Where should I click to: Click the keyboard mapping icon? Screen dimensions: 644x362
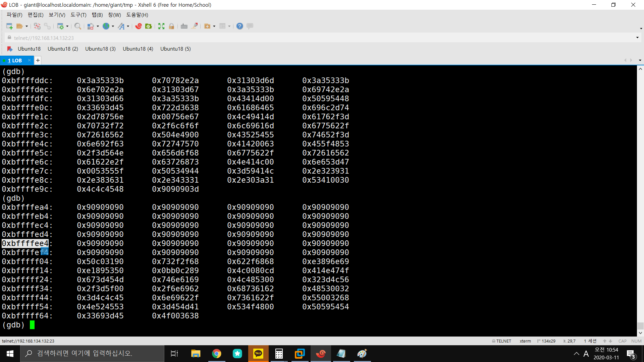point(184,26)
